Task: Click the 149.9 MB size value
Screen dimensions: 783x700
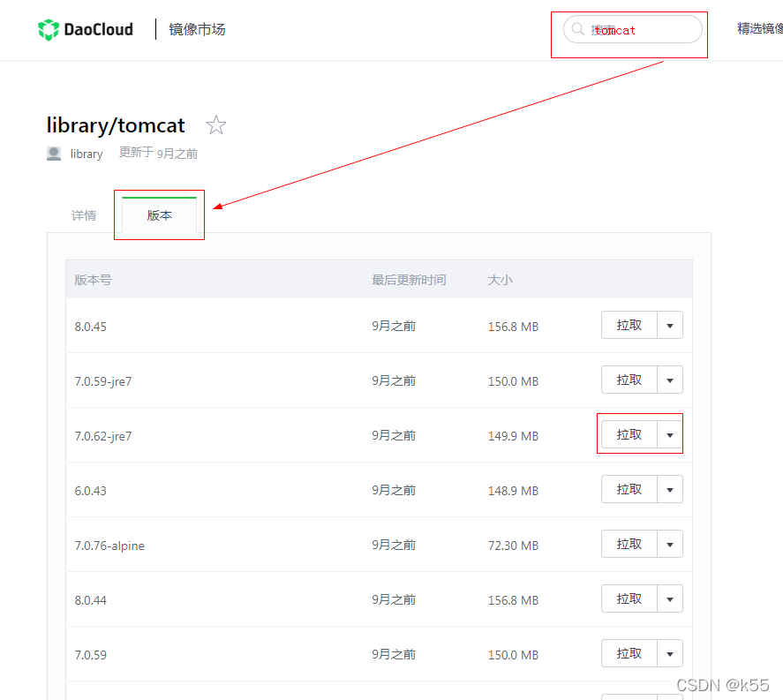Action: (513, 436)
